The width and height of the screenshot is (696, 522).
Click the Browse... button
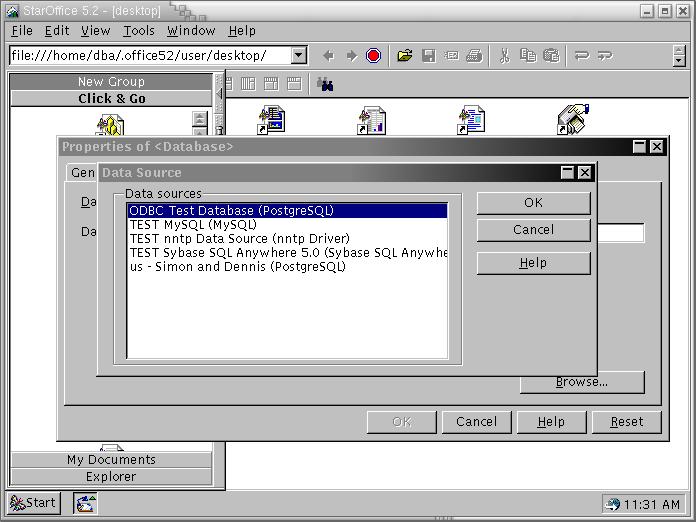(582, 382)
